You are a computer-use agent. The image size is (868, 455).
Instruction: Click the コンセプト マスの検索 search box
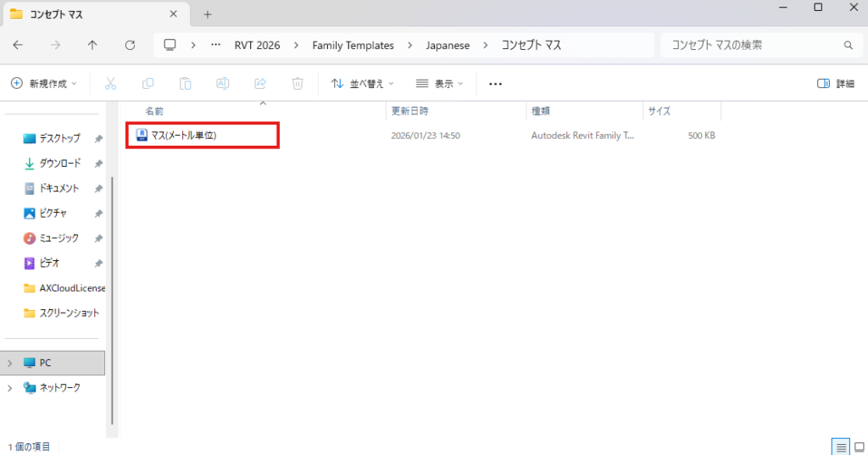pos(750,45)
